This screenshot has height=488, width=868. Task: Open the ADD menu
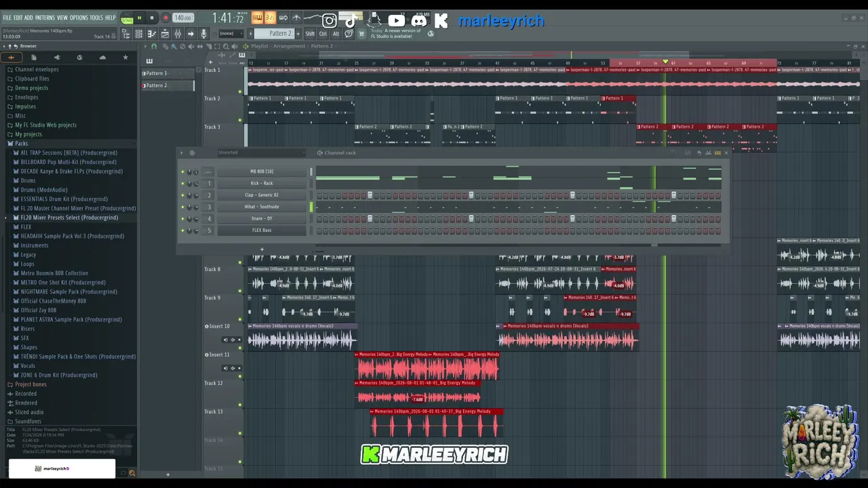point(28,18)
